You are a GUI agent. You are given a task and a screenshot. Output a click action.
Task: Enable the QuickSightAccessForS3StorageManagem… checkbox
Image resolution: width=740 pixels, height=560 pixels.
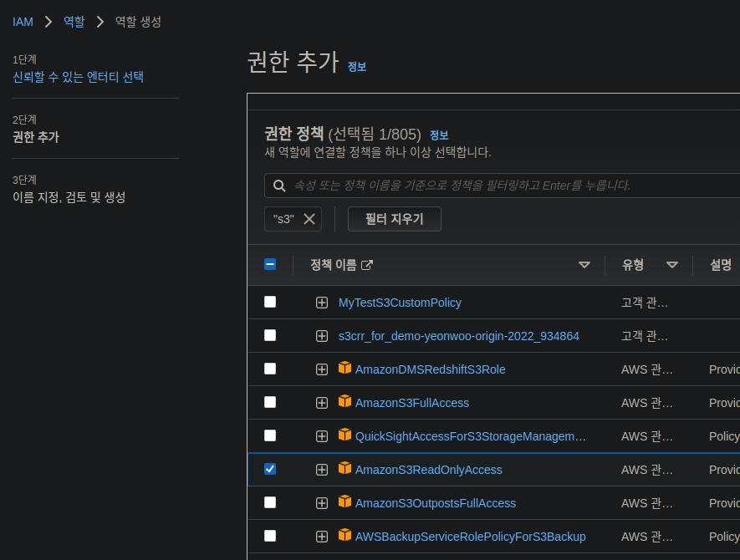click(x=270, y=436)
